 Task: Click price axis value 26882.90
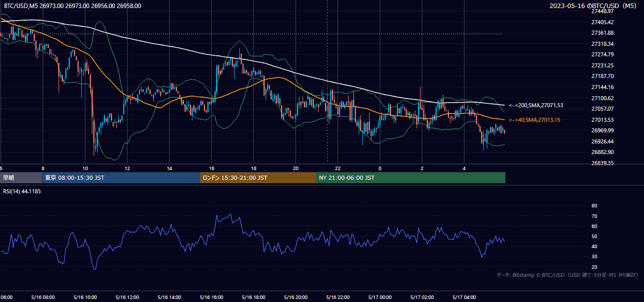point(602,152)
